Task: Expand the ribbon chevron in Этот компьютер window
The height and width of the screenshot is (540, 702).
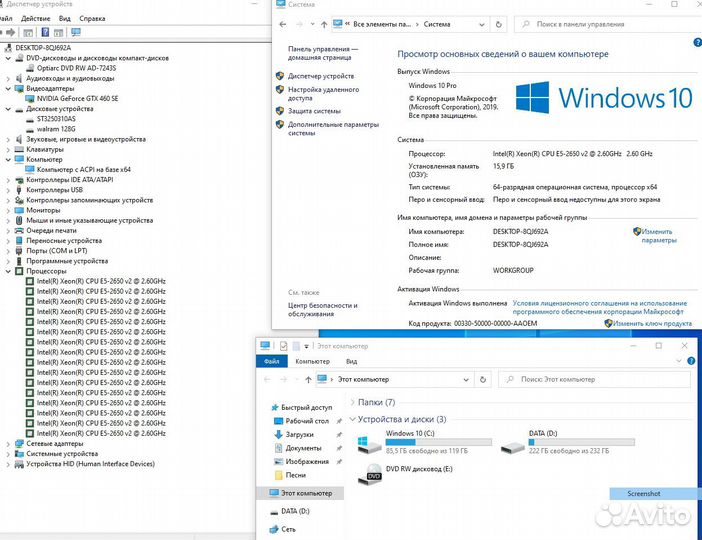Action: pos(679,361)
